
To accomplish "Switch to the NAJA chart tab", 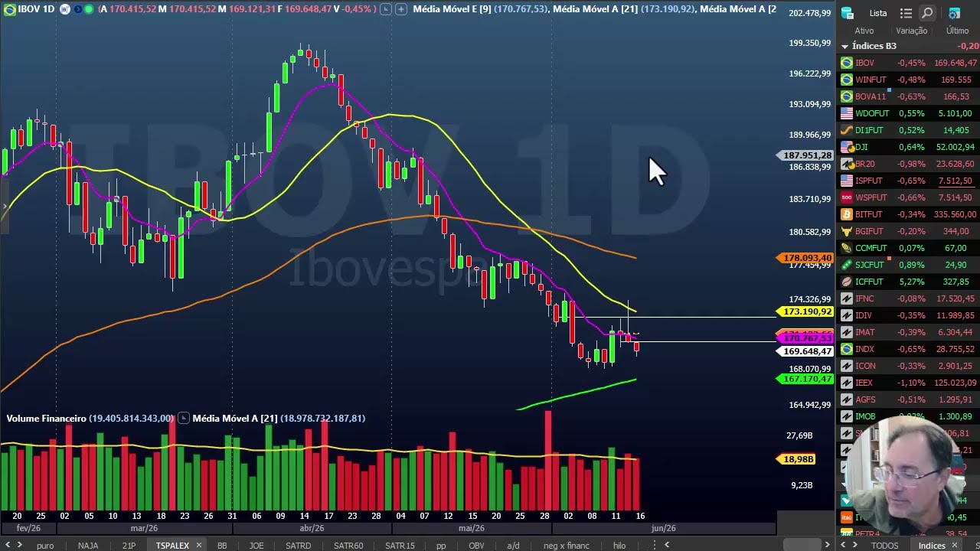I will [x=88, y=546].
